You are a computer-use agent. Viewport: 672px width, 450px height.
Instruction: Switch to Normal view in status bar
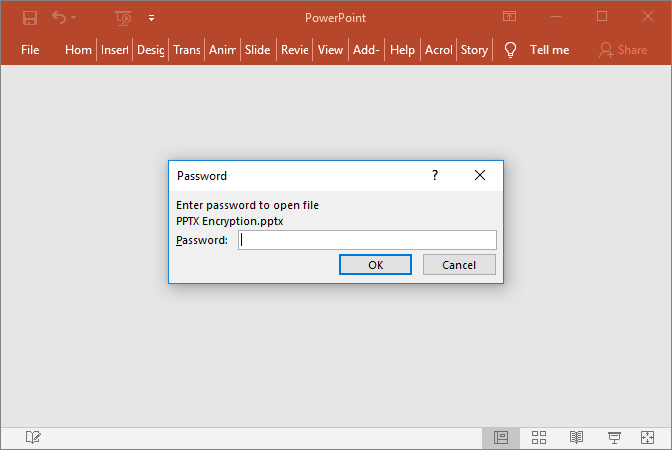point(501,437)
